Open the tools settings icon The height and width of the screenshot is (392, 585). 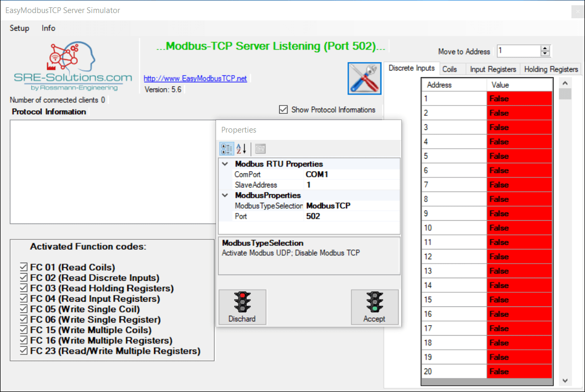tap(364, 78)
